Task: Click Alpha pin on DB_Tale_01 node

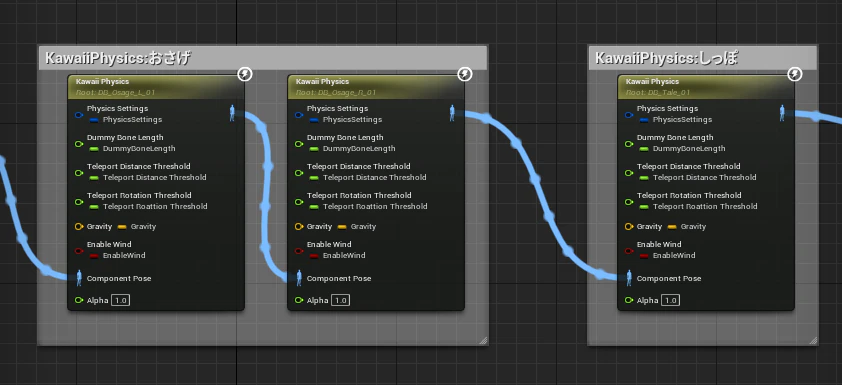Action: [629, 300]
